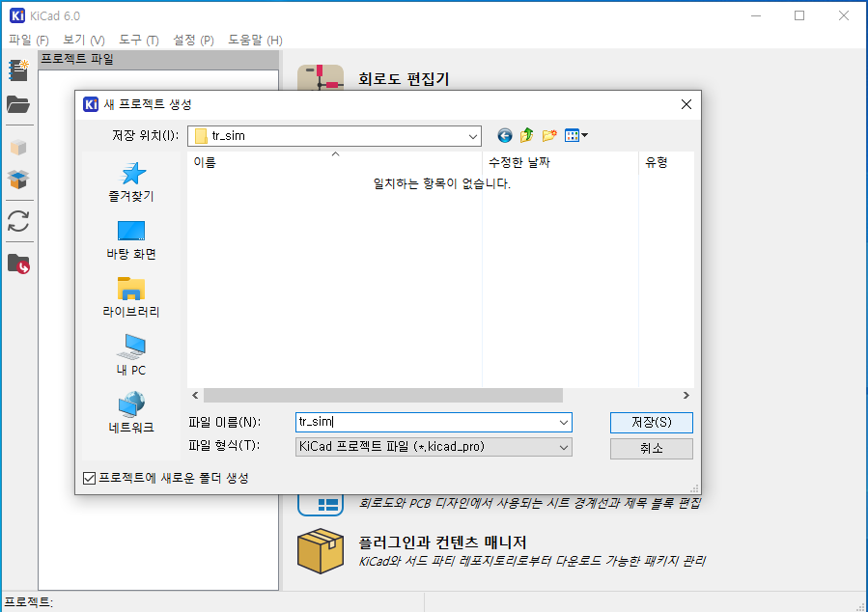Click the file list scroll right arrow
Viewport: 868px width, 612px height.
click(x=686, y=395)
